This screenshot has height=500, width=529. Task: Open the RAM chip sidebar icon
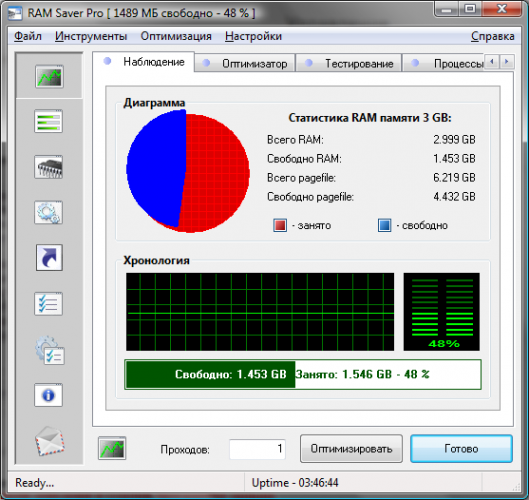pos(49,167)
